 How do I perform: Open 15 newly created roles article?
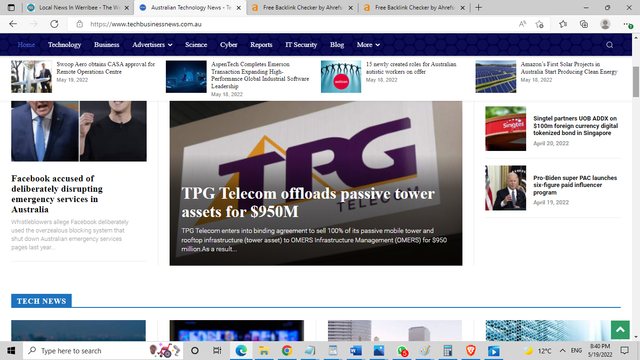(x=411, y=68)
